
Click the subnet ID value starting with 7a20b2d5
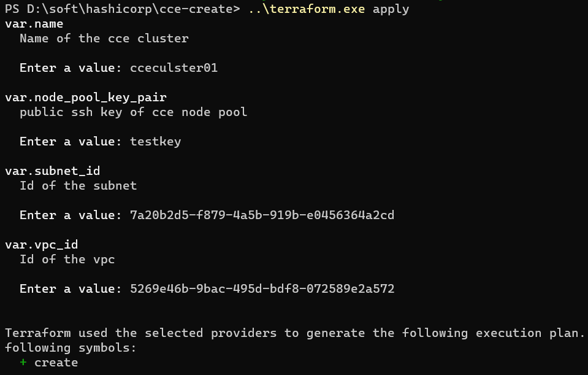point(262,215)
